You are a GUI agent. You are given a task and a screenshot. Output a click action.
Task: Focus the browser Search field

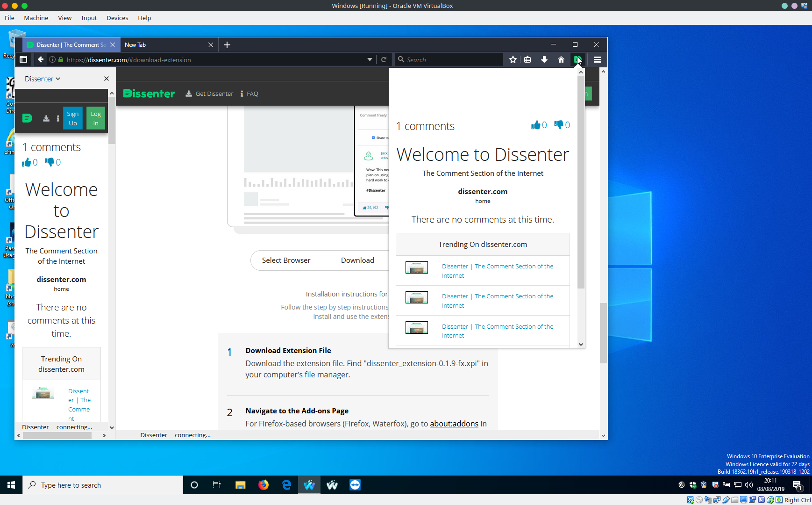[449, 60]
